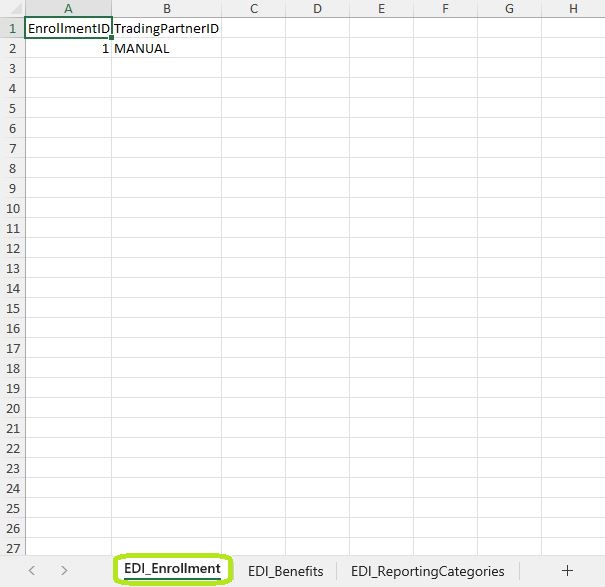Select row 3 header

click(13, 68)
